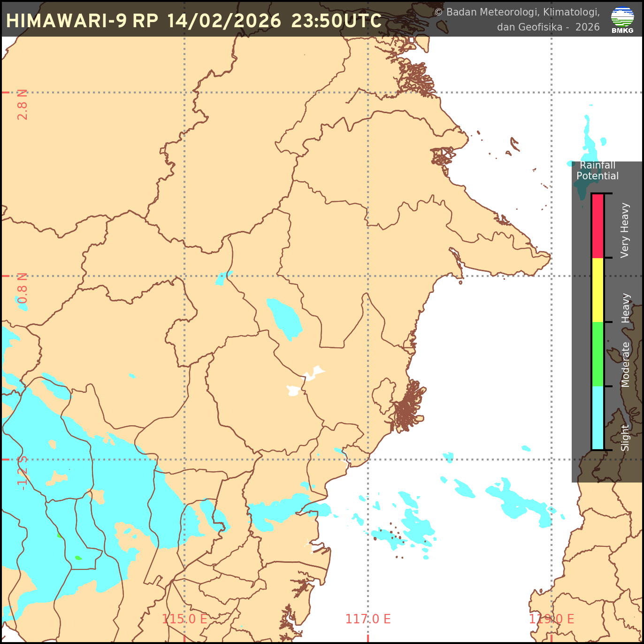Toggle the Very Heavy rainfall category
This screenshot has height=644, width=644.
tap(598, 225)
